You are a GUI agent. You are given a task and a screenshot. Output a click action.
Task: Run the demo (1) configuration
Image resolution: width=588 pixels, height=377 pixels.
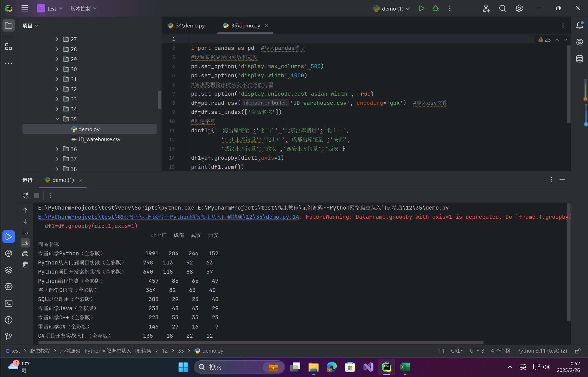tap(421, 9)
